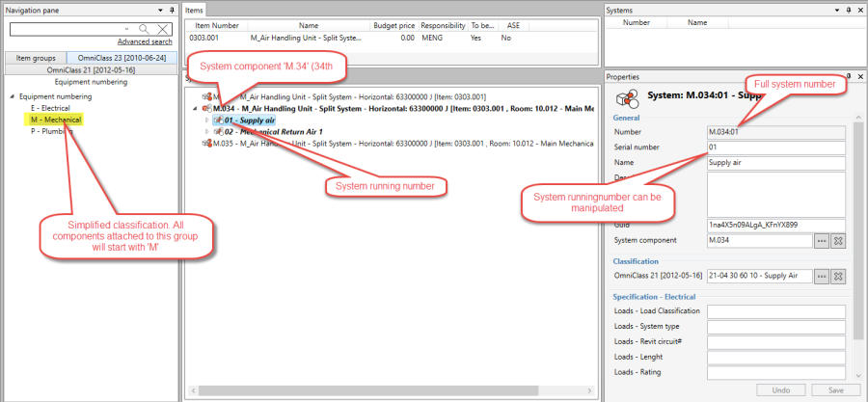Click the search magnifier icon in Navigation pane
The image size is (868, 402).
click(x=145, y=30)
